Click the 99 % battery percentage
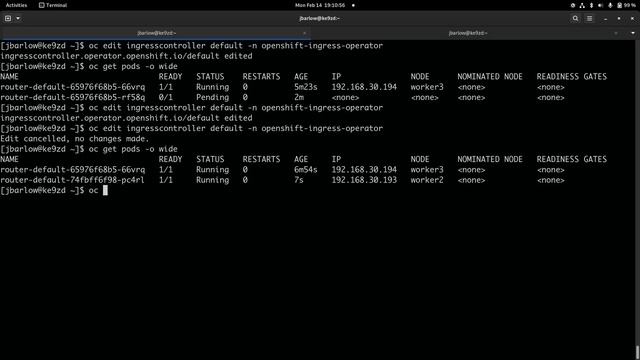Screen dimensions: 640x360 click(629, 5)
